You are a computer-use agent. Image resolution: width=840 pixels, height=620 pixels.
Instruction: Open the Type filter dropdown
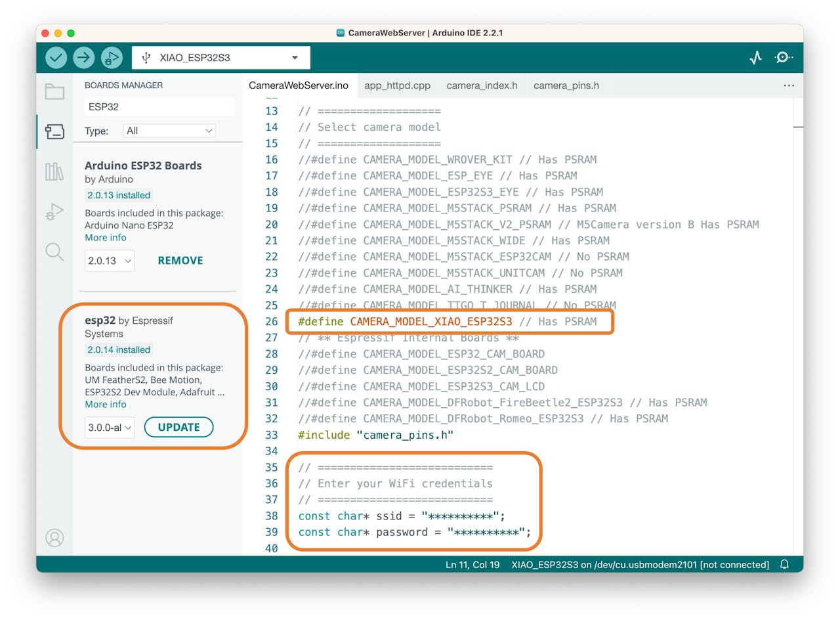tap(169, 131)
